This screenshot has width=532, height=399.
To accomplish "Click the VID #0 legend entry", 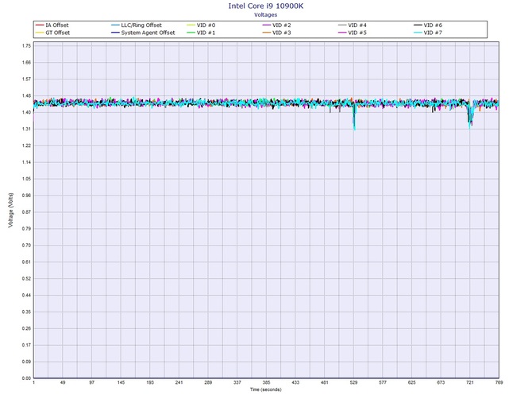I will tap(201, 25).
